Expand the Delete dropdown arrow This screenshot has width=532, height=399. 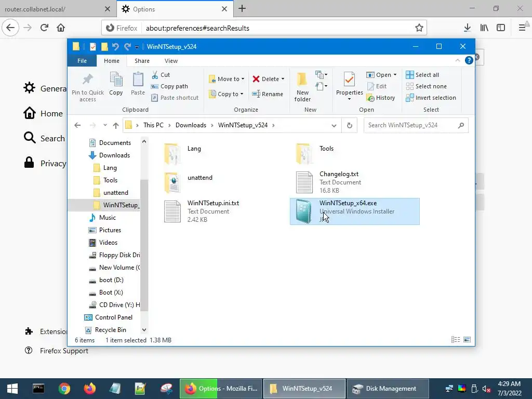pos(283,79)
